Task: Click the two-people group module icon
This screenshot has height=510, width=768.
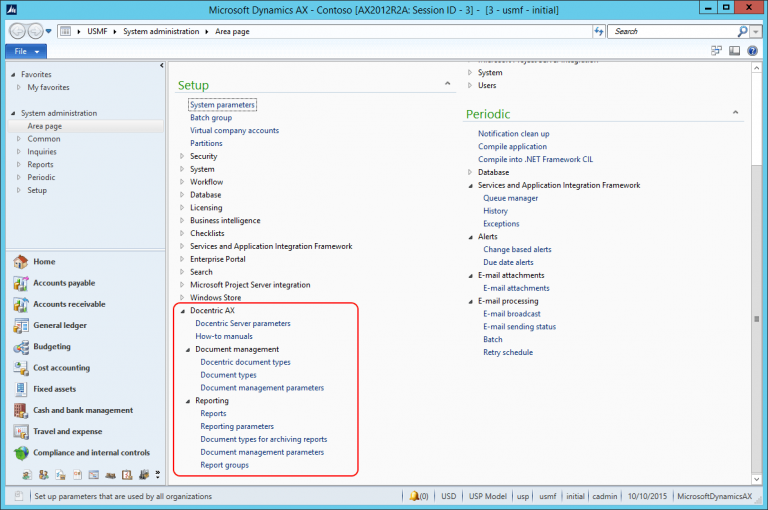Action: 44,475
